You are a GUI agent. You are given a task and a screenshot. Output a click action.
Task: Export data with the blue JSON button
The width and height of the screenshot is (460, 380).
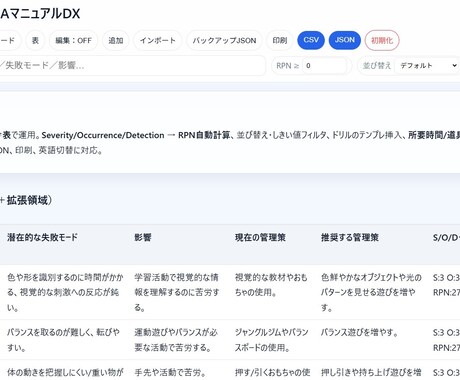[345, 40]
